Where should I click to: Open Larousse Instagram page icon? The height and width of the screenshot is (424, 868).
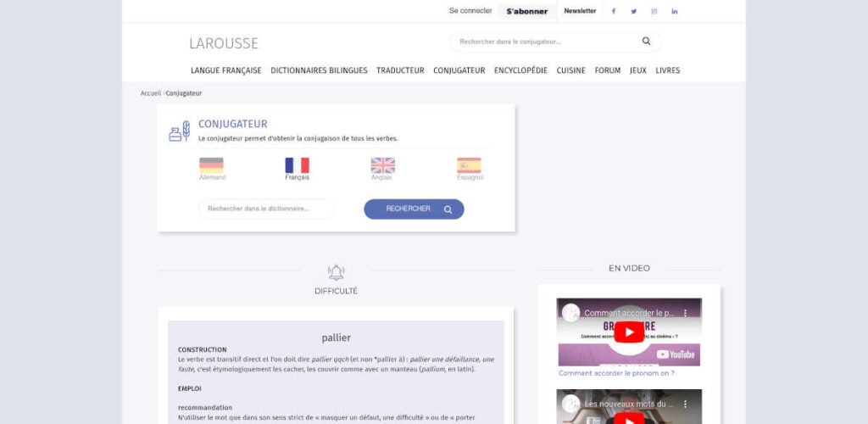point(654,11)
